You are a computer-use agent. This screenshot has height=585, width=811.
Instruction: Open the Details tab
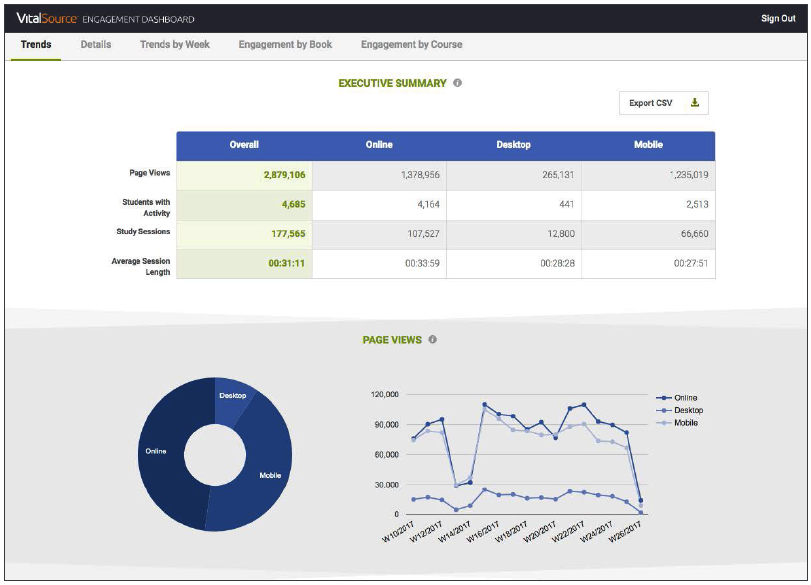(96, 45)
